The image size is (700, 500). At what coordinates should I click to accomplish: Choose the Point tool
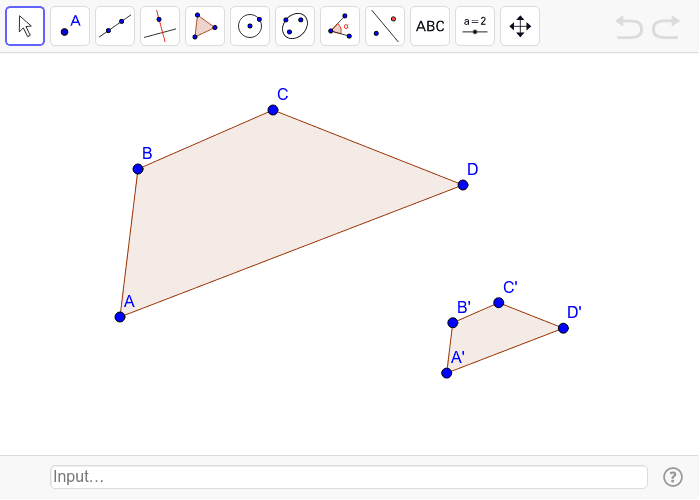[70, 26]
